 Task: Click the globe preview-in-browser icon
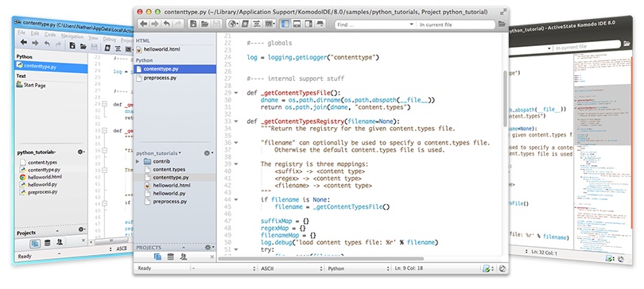click(x=233, y=24)
